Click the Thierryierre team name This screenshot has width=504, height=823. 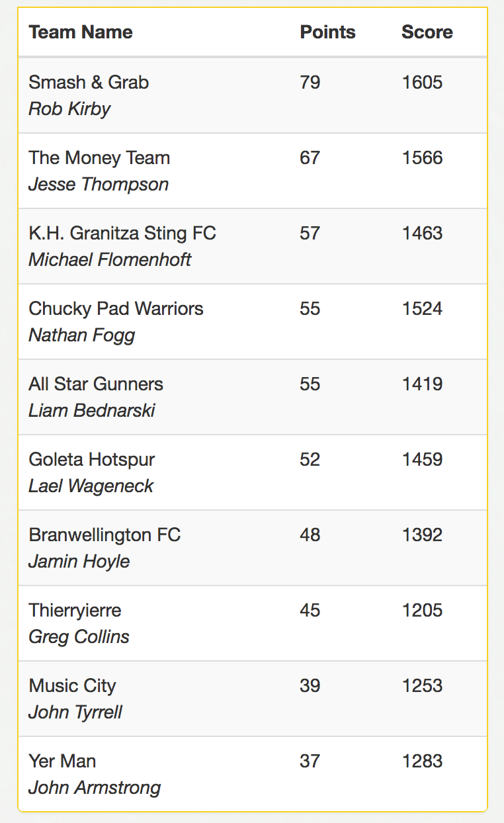point(75,611)
